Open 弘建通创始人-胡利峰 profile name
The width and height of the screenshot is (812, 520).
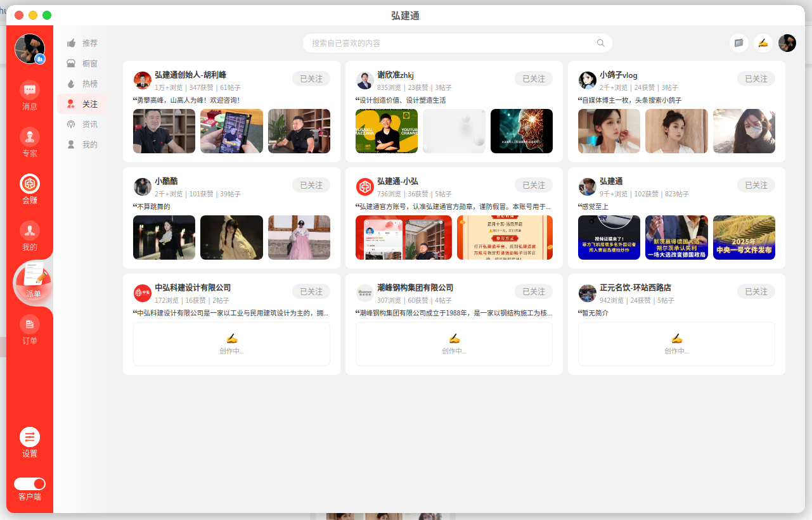point(190,75)
